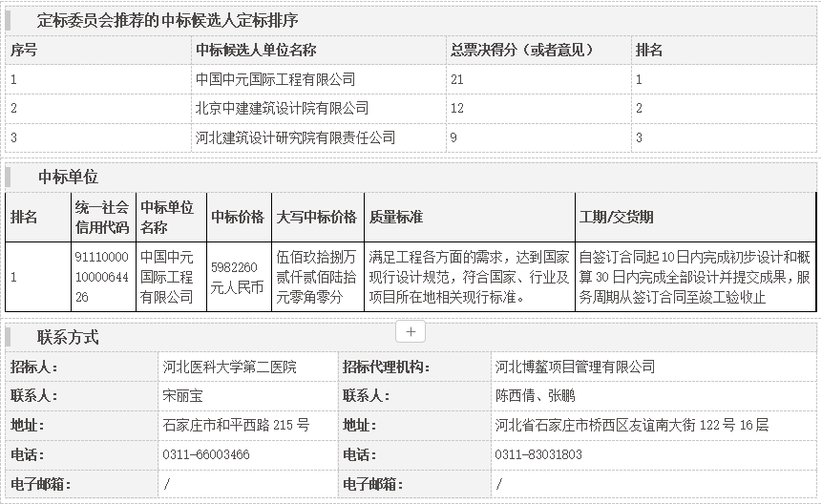822x504 pixels.
Task: Select the phone number 0311-66003466
Action: coord(206,454)
